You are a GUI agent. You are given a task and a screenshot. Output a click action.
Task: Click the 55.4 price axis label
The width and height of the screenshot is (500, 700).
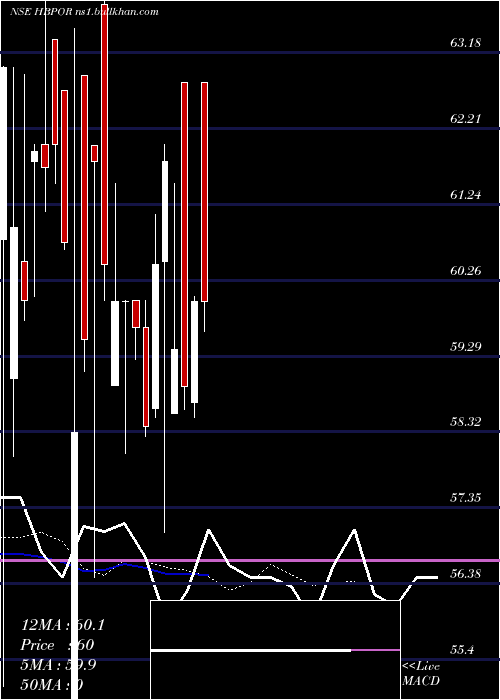tap(462, 650)
